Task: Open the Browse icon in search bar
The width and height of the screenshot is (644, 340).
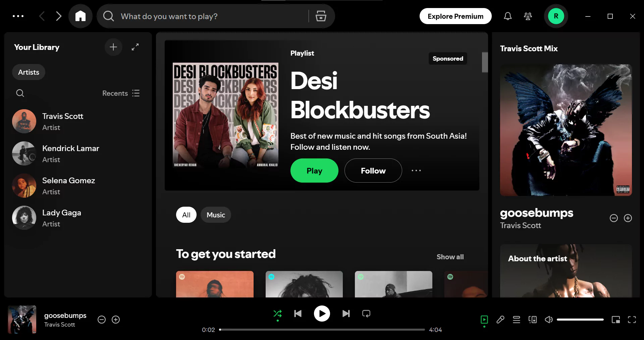Action: tap(321, 16)
